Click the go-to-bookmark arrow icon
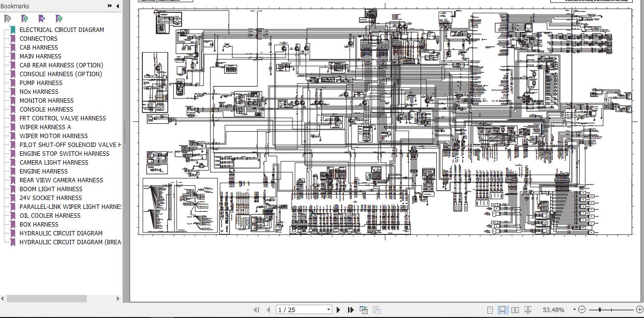644x318 pixels. pyautogui.click(x=41, y=19)
